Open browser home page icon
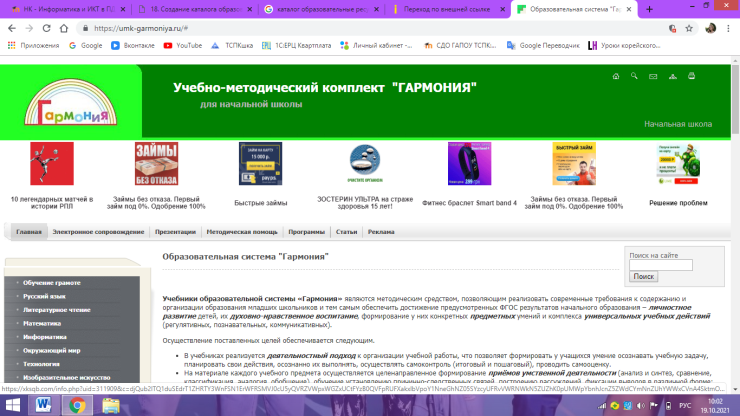The image size is (740, 416). pos(64,28)
